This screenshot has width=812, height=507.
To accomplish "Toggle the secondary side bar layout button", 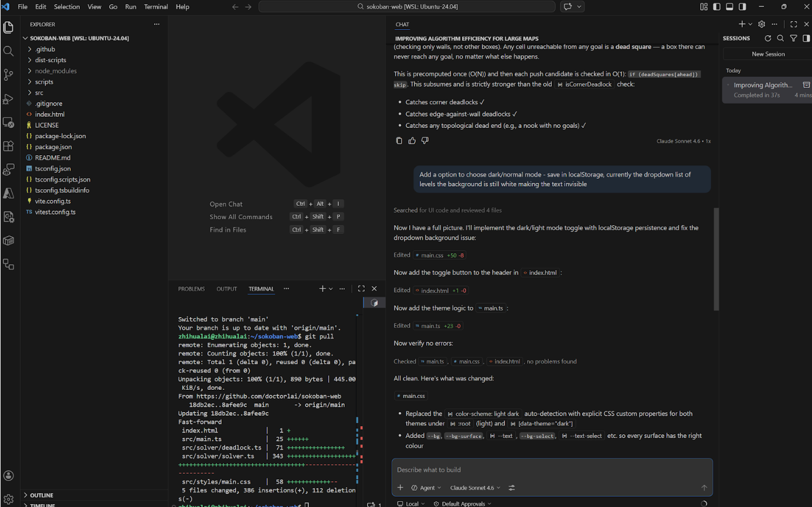I will (x=742, y=6).
